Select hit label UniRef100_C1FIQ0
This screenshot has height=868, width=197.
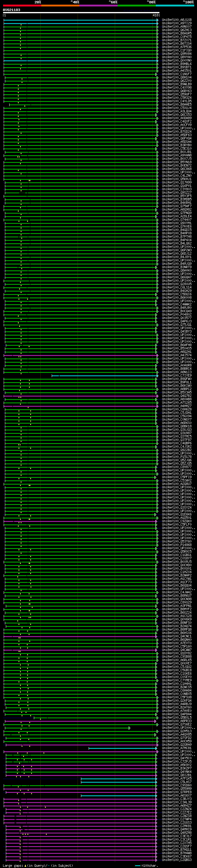click(x=176, y=50)
